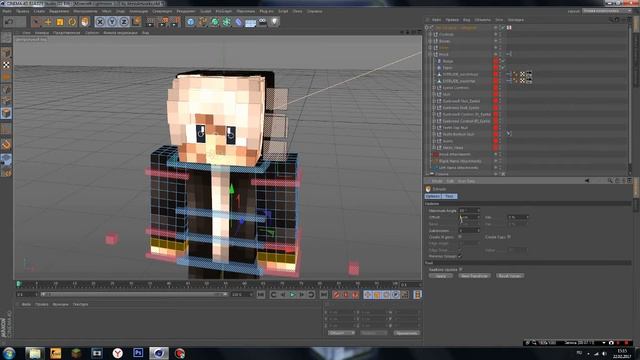Click the blue Cube primitive icon
Screen dimensions: 640x360
(x=191, y=22)
